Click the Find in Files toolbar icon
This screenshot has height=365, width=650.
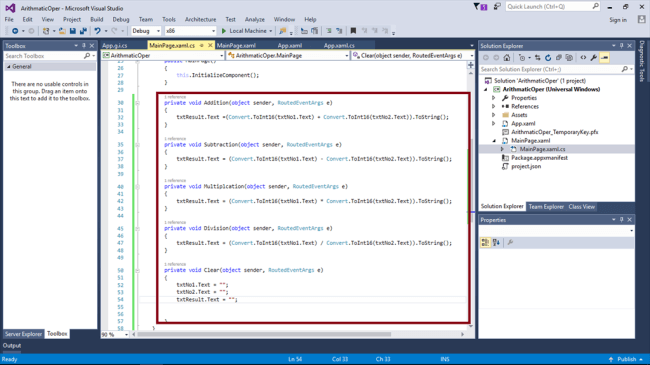(283, 31)
